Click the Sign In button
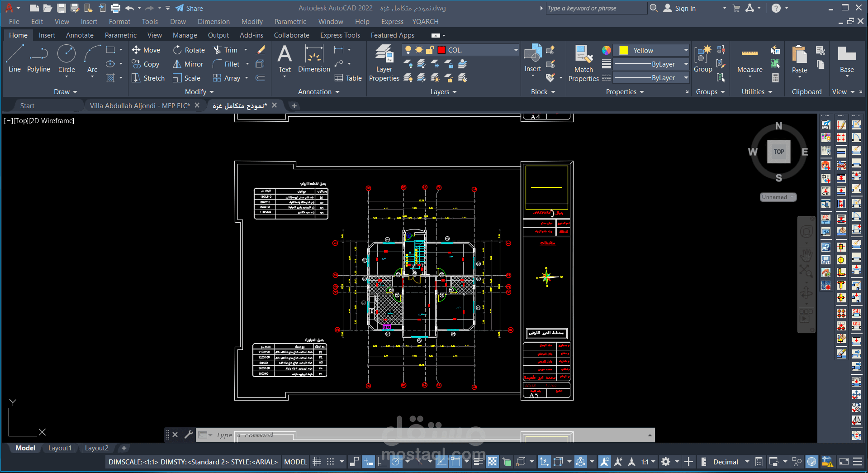This screenshot has height=473, width=868. pos(679,8)
